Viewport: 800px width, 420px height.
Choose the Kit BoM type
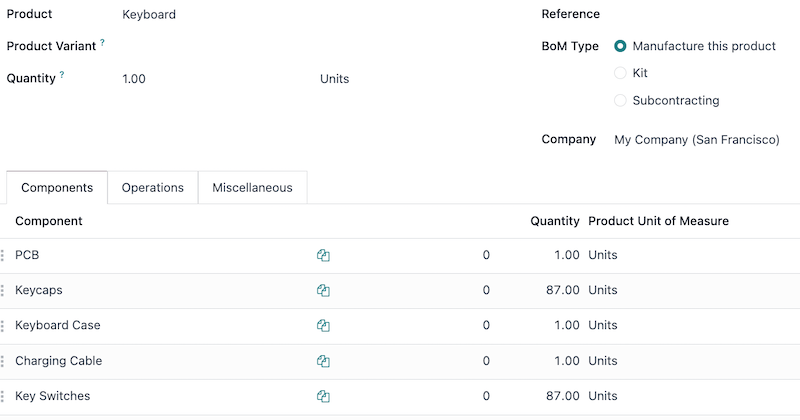[x=620, y=73]
